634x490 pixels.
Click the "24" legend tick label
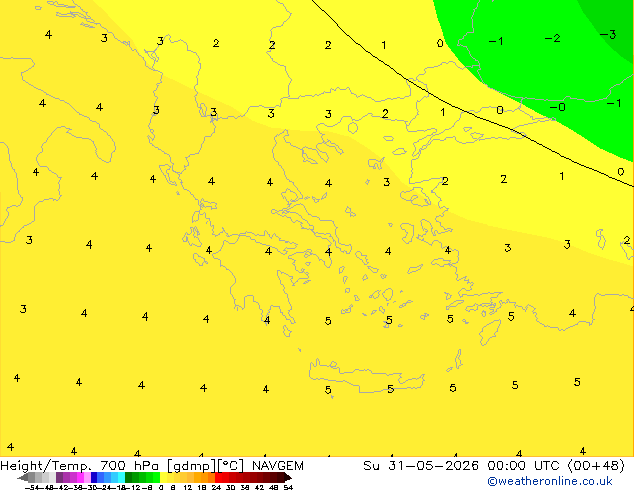click(216, 487)
